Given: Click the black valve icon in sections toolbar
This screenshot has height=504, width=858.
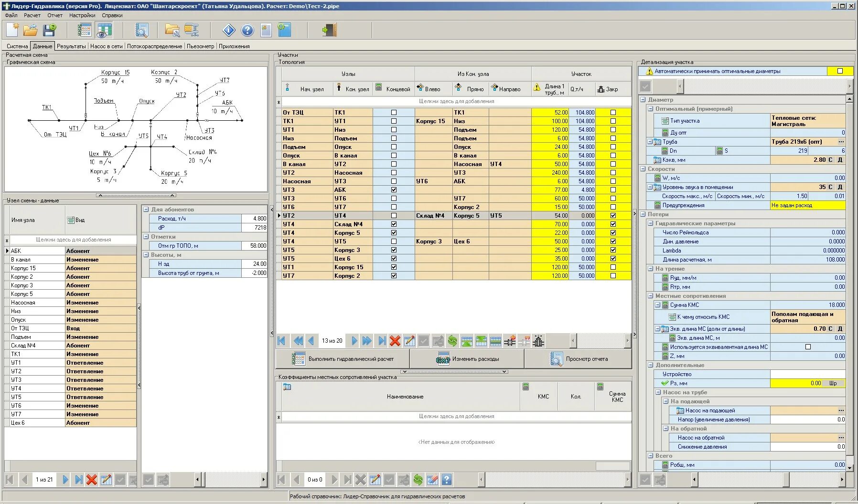Looking at the screenshot, I should click(538, 341).
